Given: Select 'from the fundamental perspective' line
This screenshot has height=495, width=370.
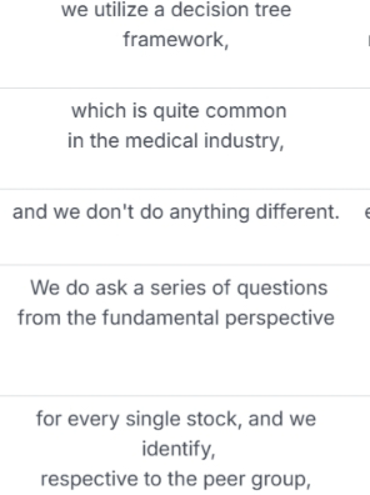Looking at the screenshot, I should [176, 318].
